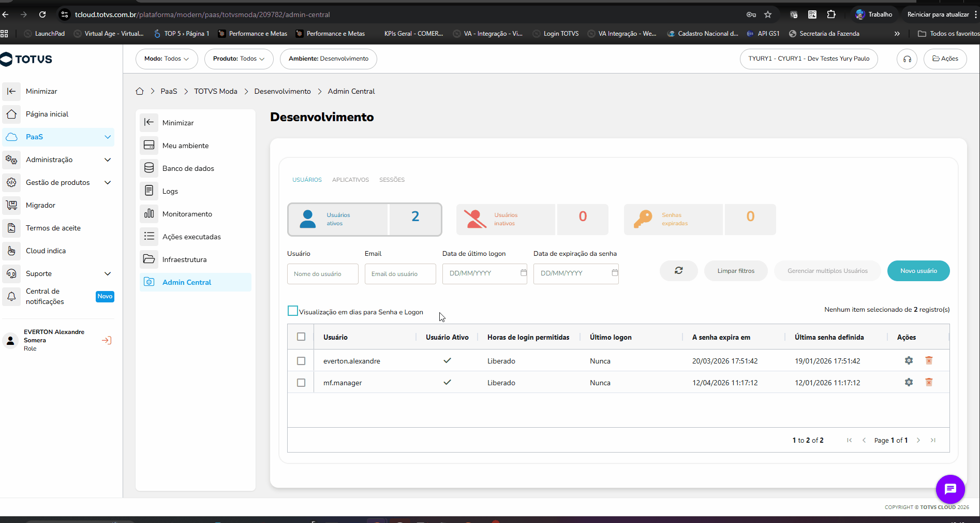
Task: Open the Desenvolvimento breadcrumb link
Action: click(283, 91)
